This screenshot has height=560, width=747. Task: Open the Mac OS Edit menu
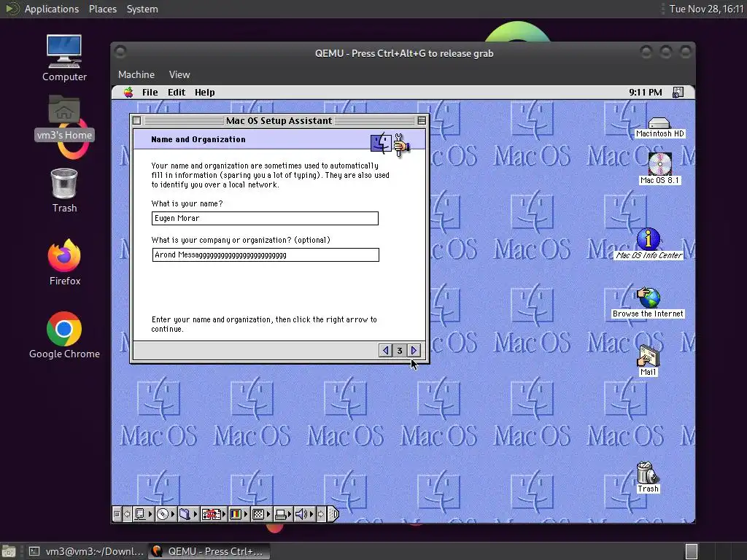tap(177, 93)
